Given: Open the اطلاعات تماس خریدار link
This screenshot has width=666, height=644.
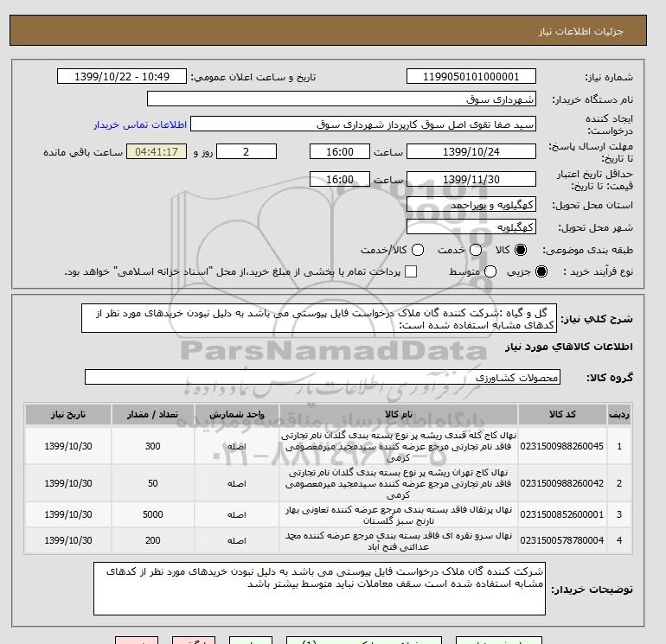Looking at the screenshot, I should click(x=140, y=124).
